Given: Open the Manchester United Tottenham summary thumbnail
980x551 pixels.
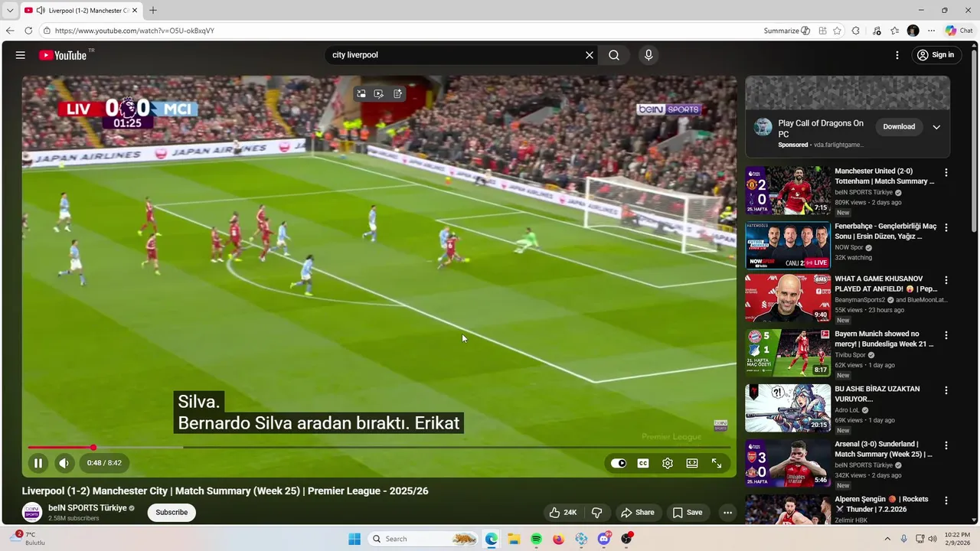Looking at the screenshot, I should 788,191.
